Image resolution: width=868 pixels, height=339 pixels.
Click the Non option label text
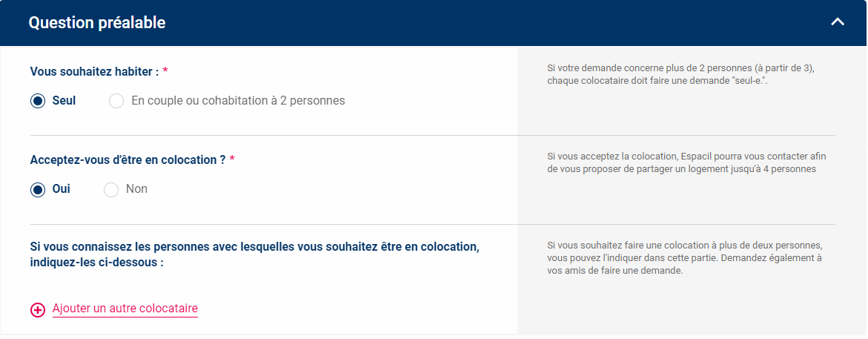coord(136,189)
